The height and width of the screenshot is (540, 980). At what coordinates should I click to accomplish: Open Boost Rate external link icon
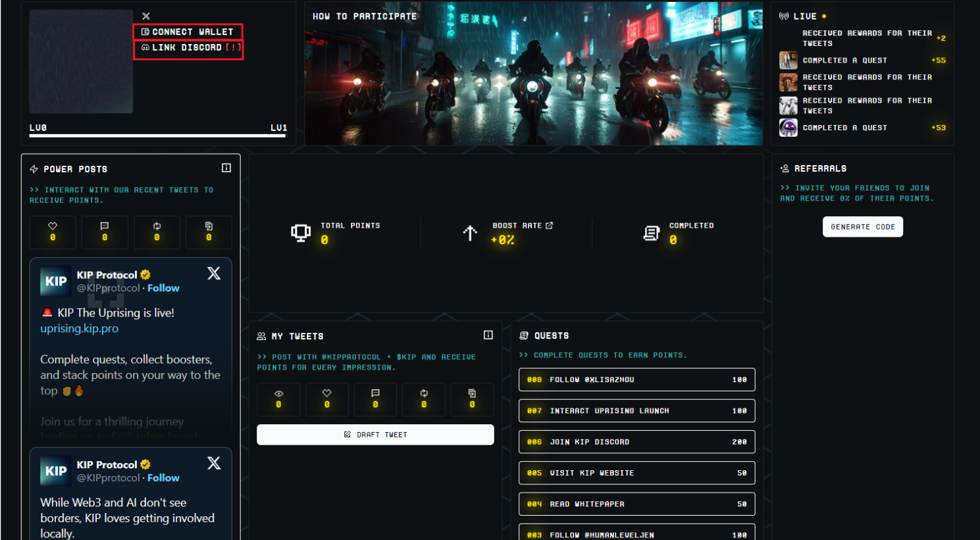point(550,226)
